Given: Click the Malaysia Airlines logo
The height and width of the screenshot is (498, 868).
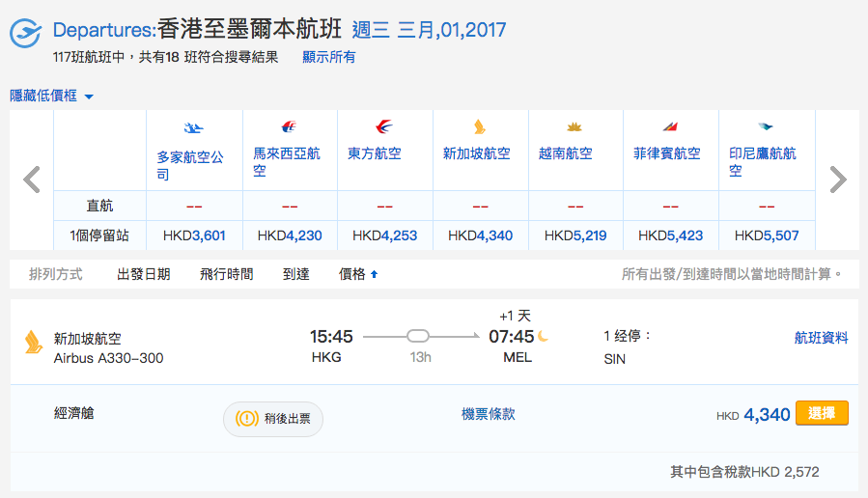Looking at the screenshot, I should (289, 126).
